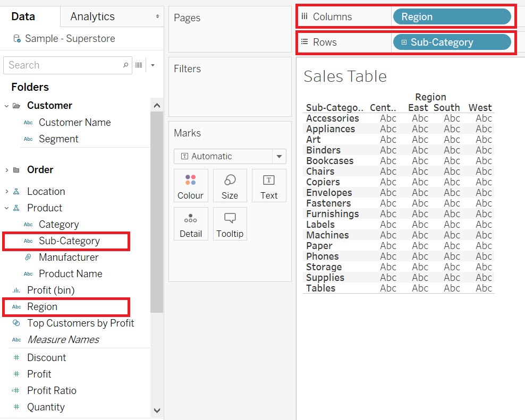The height and width of the screenshot is (420, 525).
Task: Expand the Order folder chevron
Action: [x=6, y=170]
